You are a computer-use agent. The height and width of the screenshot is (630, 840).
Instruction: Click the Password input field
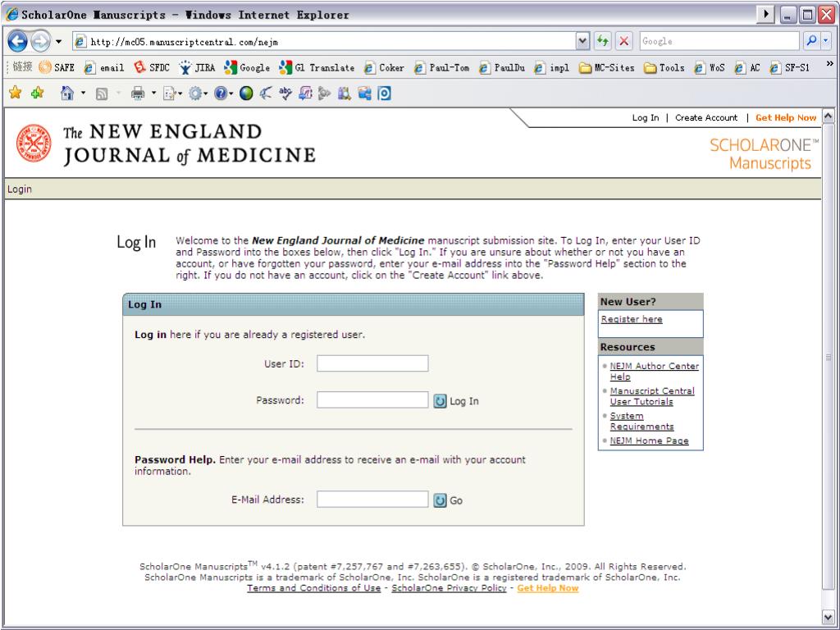372,399
